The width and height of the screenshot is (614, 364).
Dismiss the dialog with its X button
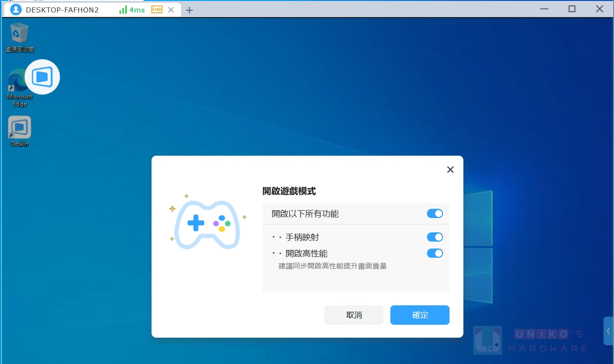coord(450,170)
